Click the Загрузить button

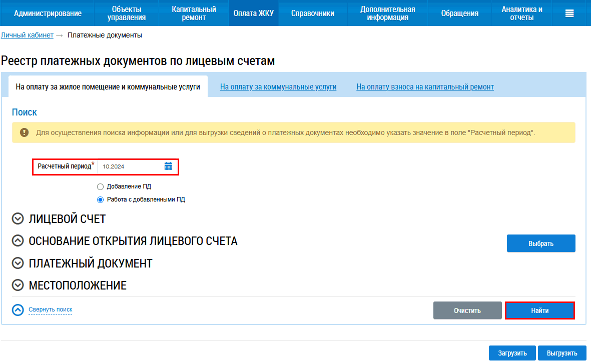(x=512, y=353)
